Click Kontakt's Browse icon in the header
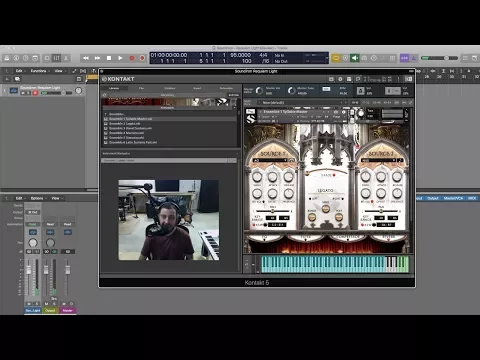This screenshot has width=480, height=360. click(x=331, y=79)
